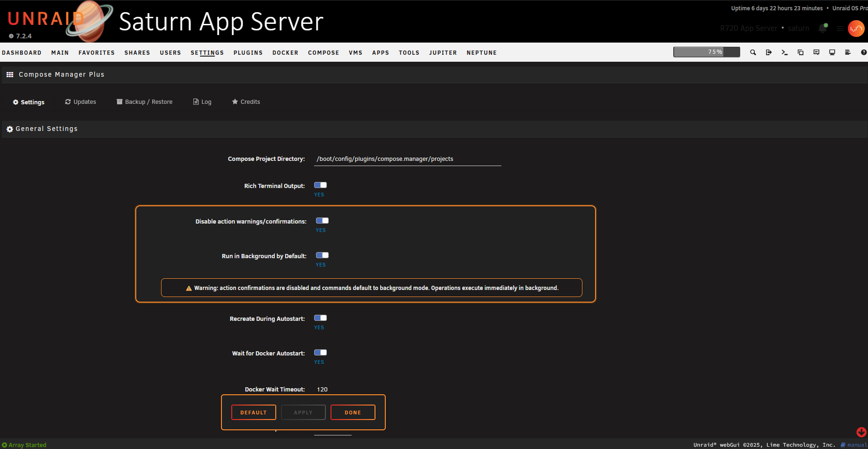Open SETTINGS in the navigation bar

coord(207,53)
